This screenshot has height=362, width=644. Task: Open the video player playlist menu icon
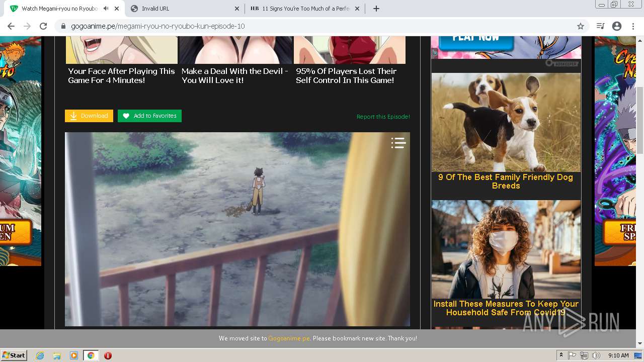(398, 143)
